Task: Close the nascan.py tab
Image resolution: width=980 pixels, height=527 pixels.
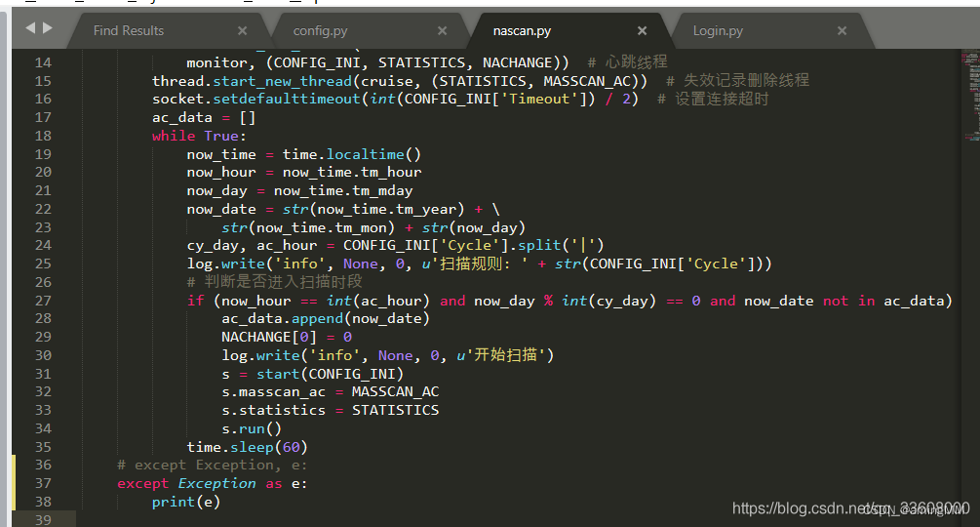Action: (642, 30)
